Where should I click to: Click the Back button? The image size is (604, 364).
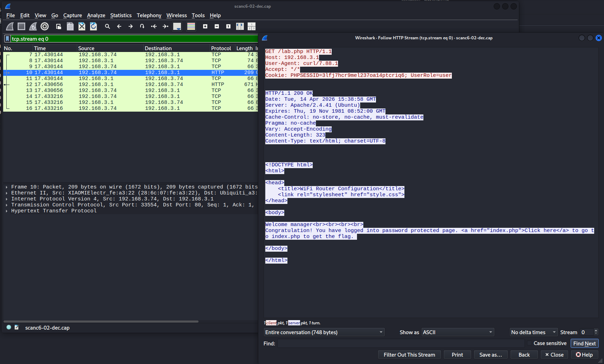tap(524, 355)
